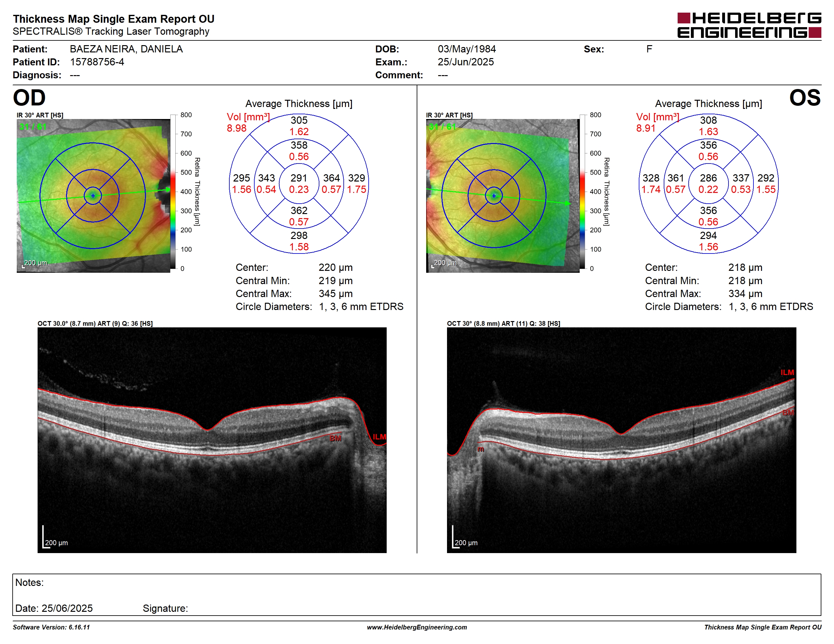834x644 pixels.
Task: Click OD Center value 220 µm
Action: click(336, 267)
